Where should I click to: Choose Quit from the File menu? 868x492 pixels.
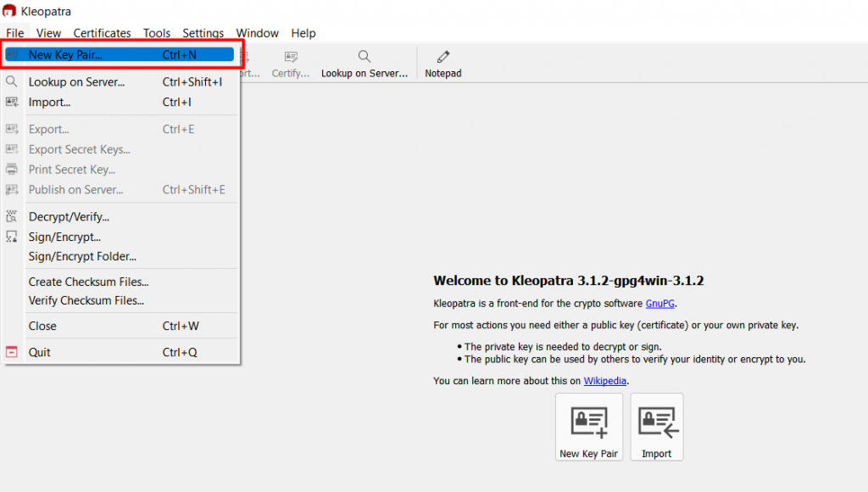120,352
